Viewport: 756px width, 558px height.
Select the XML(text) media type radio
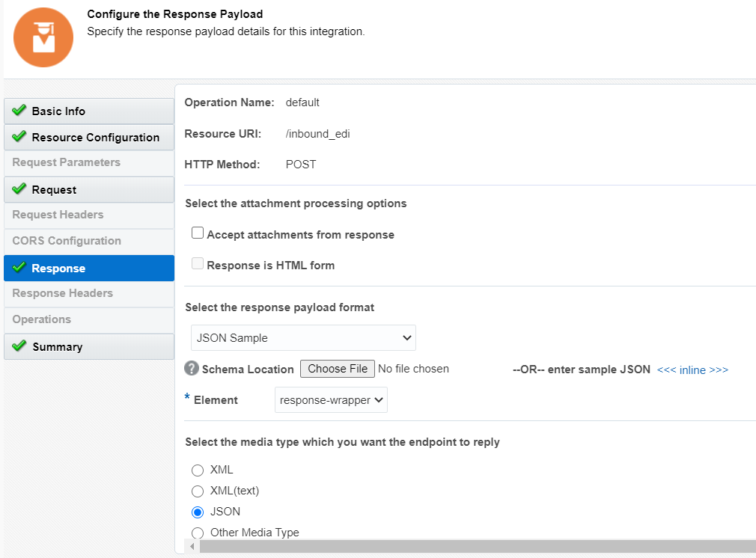[x=198, y=491]
